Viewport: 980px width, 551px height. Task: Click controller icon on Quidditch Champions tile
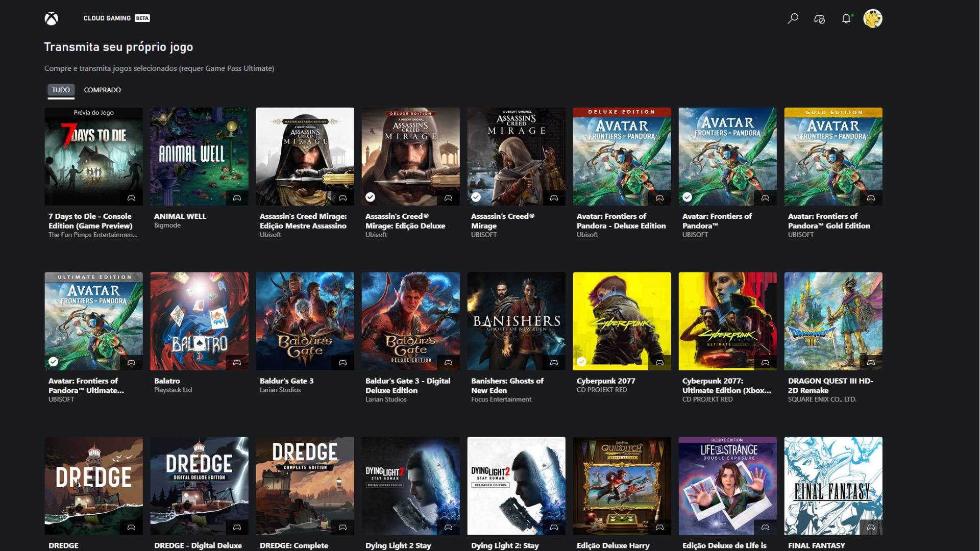[x=659, y=528]
